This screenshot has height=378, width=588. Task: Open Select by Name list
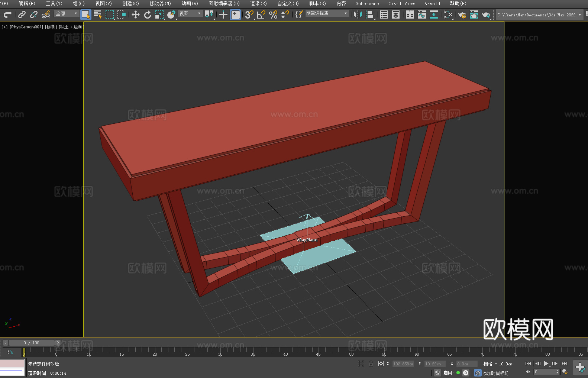point(98,14)
